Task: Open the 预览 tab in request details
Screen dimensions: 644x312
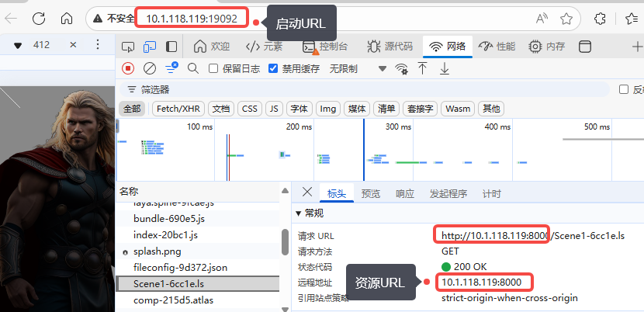Action: pos(371,193)
